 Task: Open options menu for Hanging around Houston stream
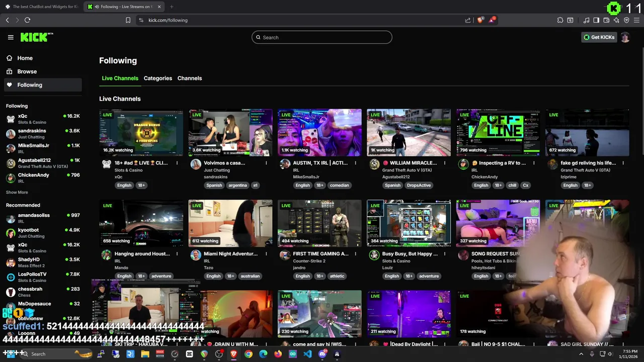coord(177,254)
